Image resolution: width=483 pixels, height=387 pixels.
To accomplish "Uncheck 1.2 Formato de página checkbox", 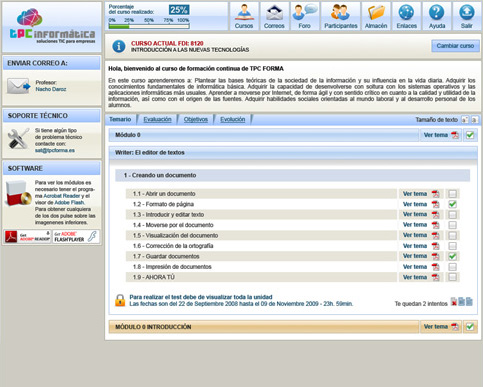I will tap(452, 204).
